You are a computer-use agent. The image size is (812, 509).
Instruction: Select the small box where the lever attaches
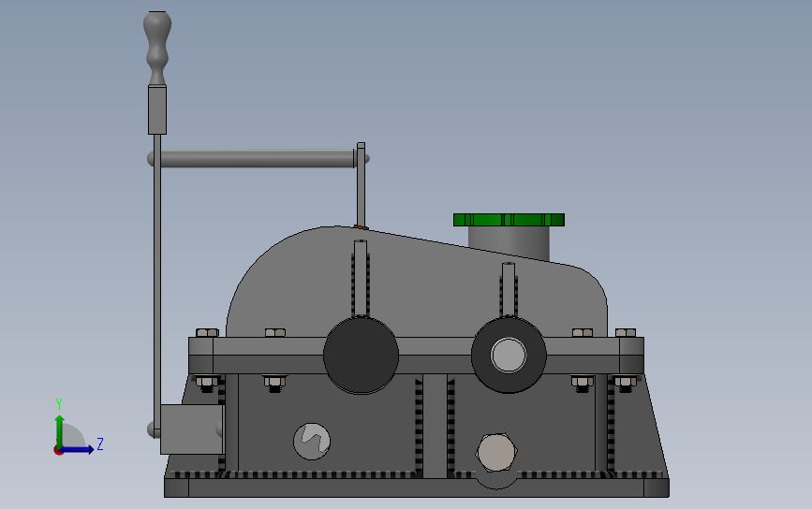tap(192, 429)
